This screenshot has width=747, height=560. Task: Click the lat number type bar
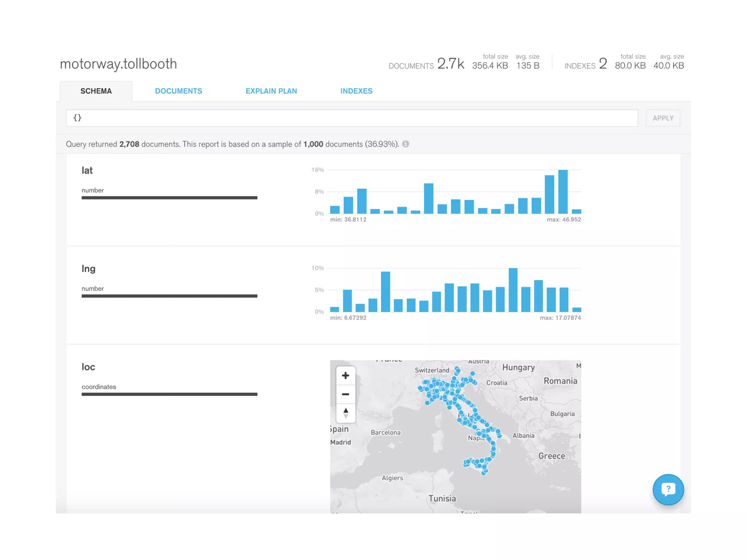169,198
